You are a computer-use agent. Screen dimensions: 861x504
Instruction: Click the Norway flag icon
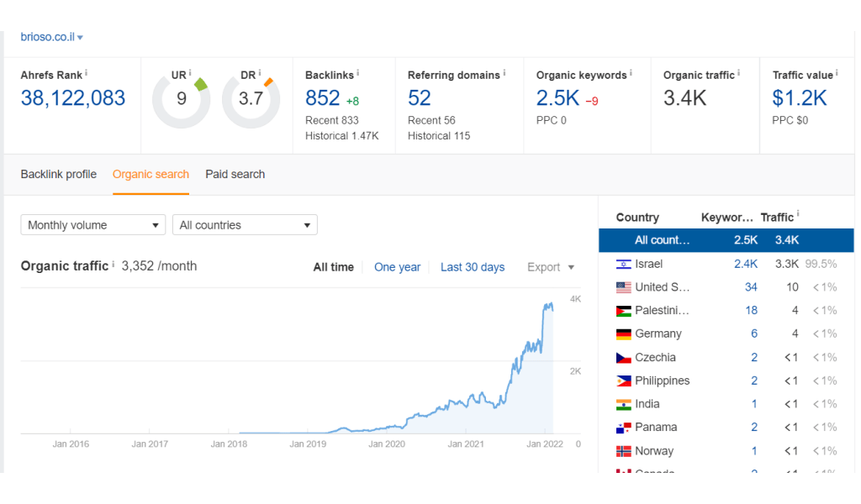point(623,451)
